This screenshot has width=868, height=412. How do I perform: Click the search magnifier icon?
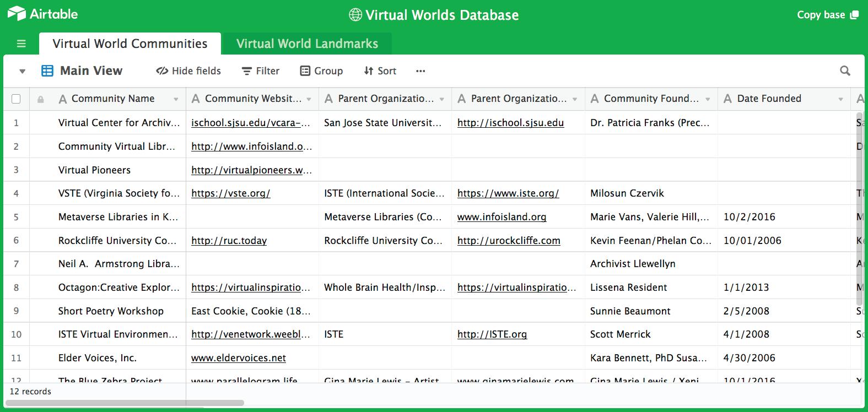844,71
